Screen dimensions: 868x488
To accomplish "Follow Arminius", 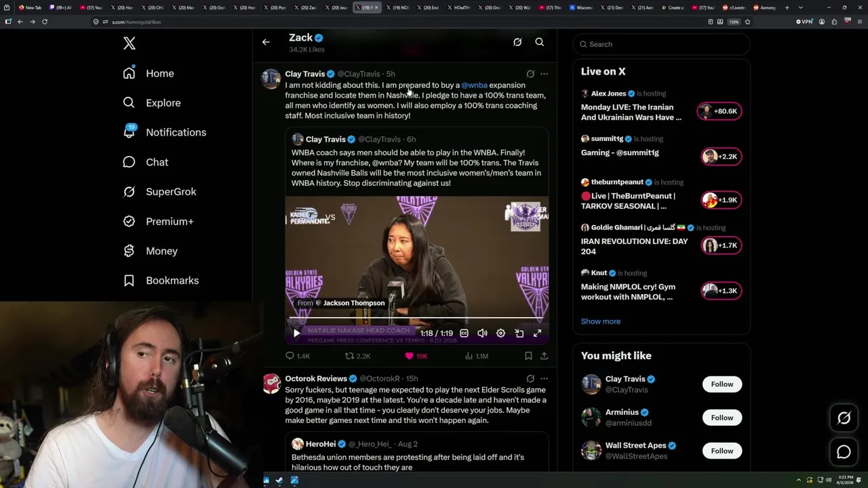I will (x=722, y=418).
